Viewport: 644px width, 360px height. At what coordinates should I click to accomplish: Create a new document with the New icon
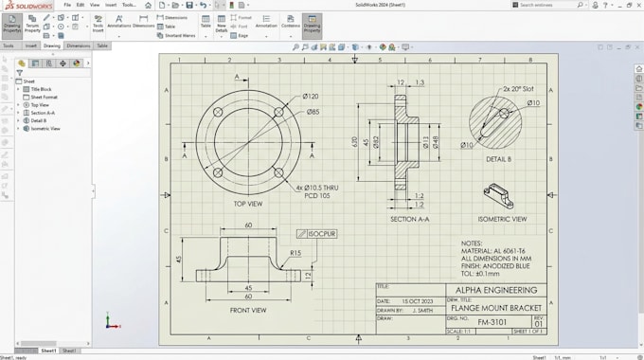coord(162,5)
